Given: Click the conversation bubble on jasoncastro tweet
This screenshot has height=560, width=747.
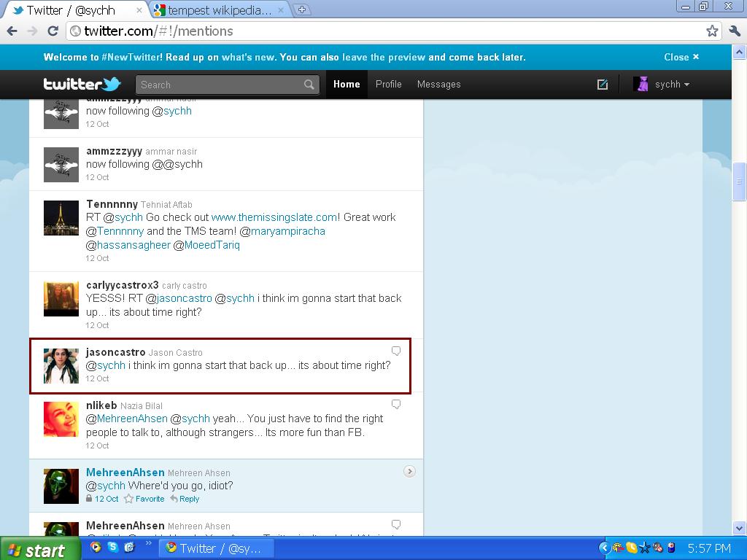Looking at the screenshot, I should (x=396, y=351).
